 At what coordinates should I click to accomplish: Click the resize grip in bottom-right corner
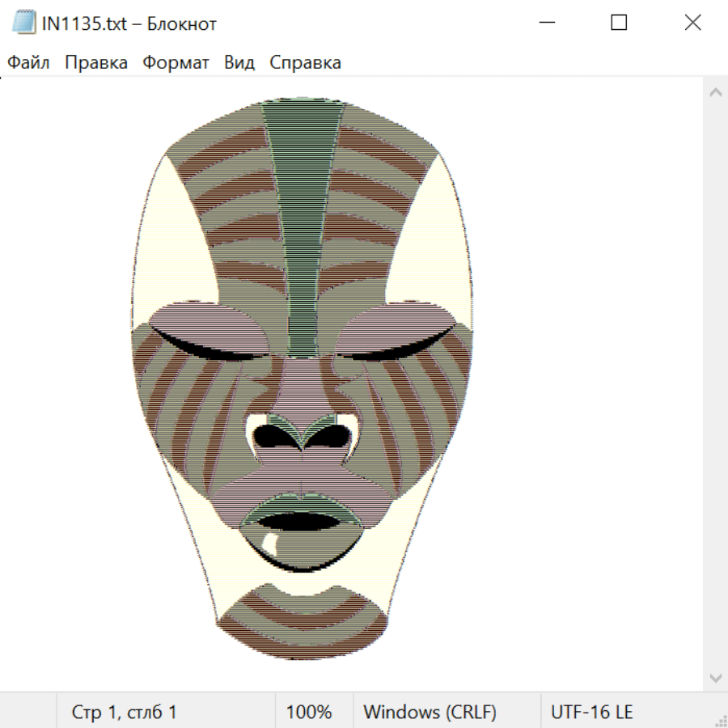[x=721, y=721]
